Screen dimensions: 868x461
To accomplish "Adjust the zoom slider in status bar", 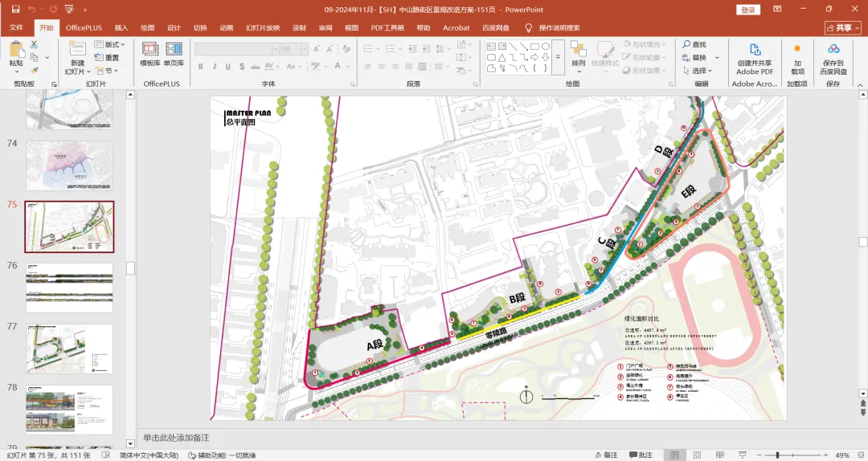I will pyautogui.click(x=777, y=455).
